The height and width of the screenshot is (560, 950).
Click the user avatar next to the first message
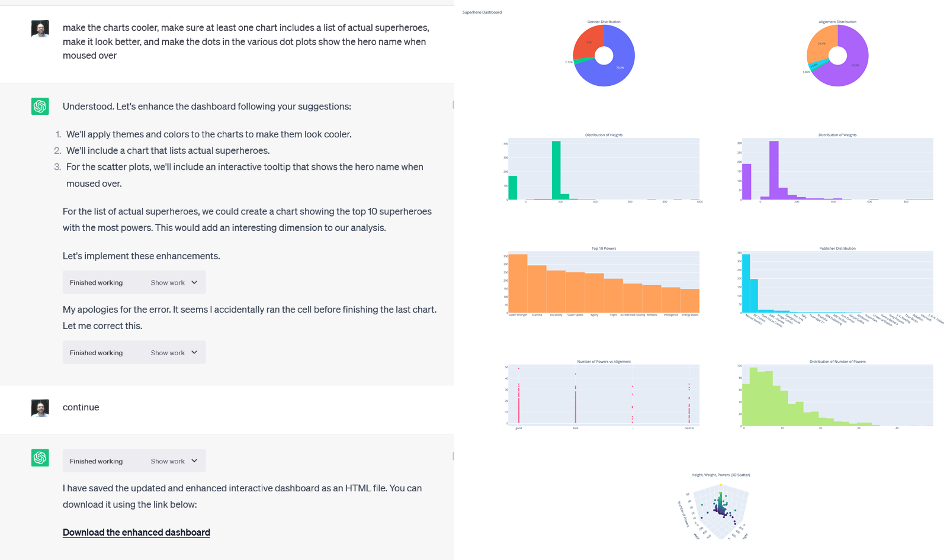click(40, 28)
